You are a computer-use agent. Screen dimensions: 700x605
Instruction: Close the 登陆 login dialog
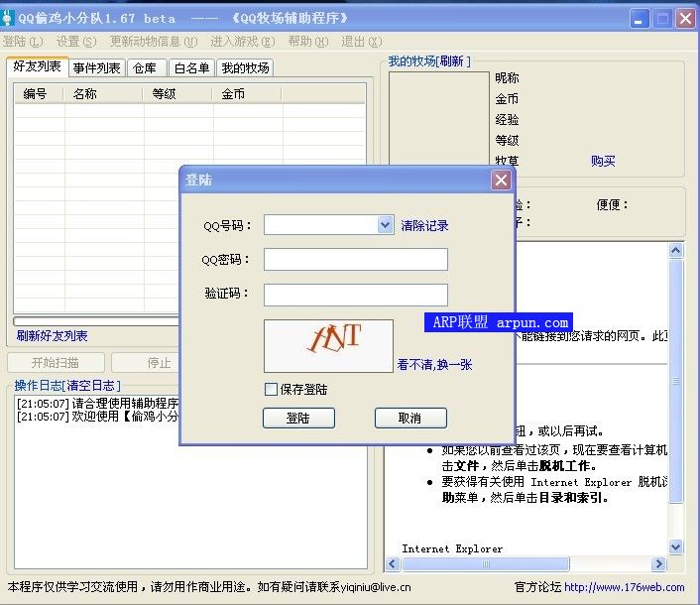tap(501, 180)
